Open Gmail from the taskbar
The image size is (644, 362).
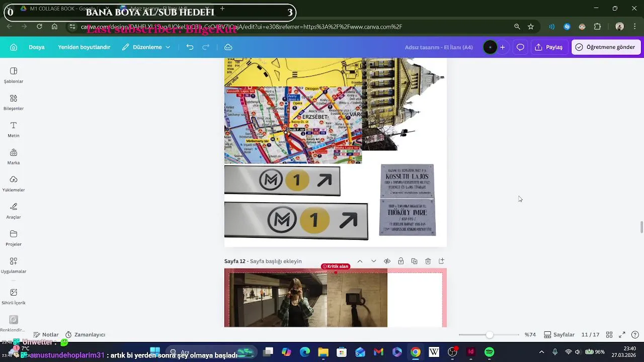click(378, 352)
